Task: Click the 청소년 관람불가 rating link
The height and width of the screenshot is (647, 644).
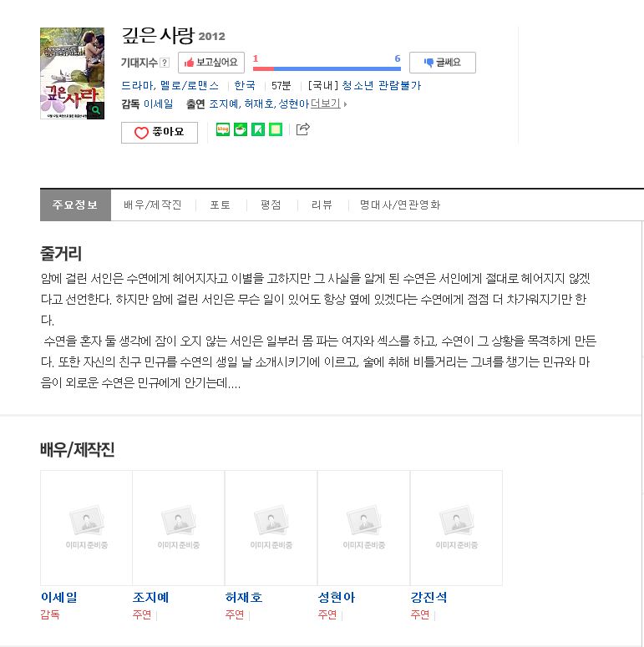Action: coord(382,85)
